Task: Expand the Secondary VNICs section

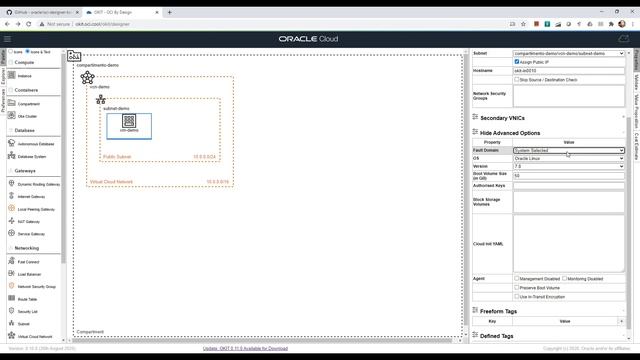Action: 502,118
